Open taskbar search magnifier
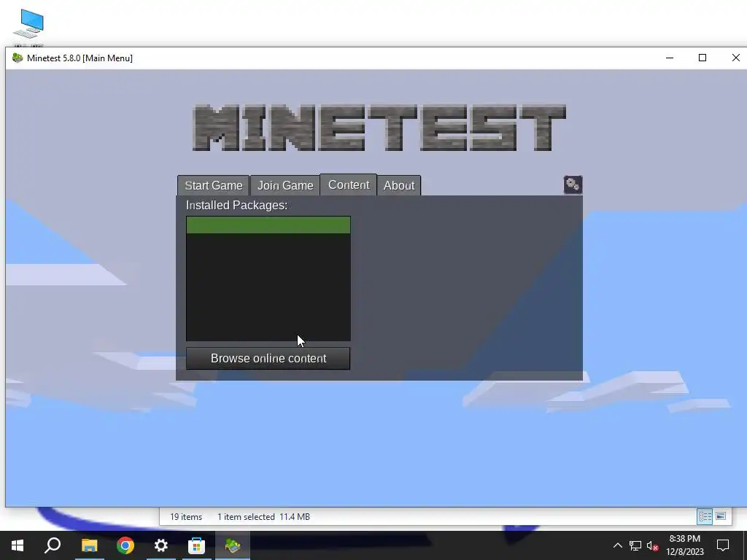Image resolution: width=747 pixels, height=560 pixels. (53, 545)
